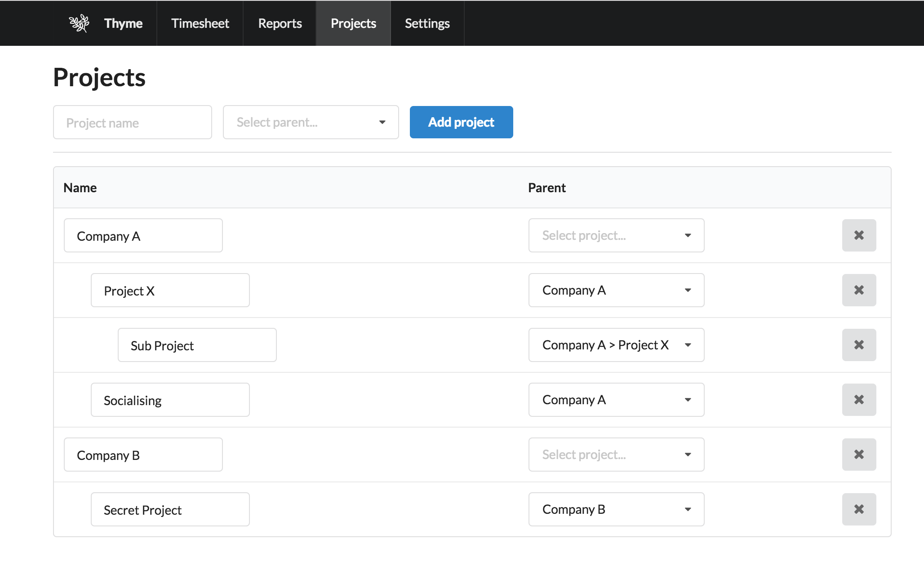Click the Thyme brand link
The image size is (924, 574).
point(123,23)
